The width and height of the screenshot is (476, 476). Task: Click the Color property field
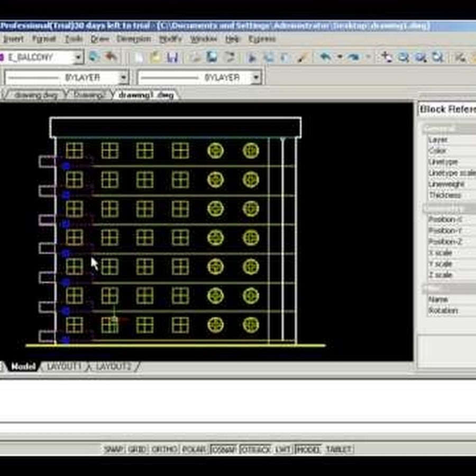pos(450,151)
